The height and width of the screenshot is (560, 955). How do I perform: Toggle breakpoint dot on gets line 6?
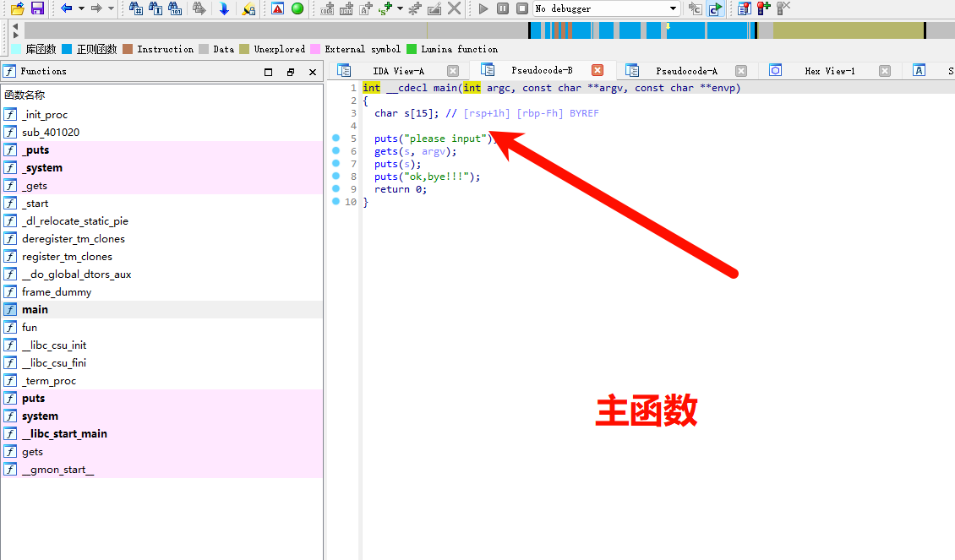point(336,151)
